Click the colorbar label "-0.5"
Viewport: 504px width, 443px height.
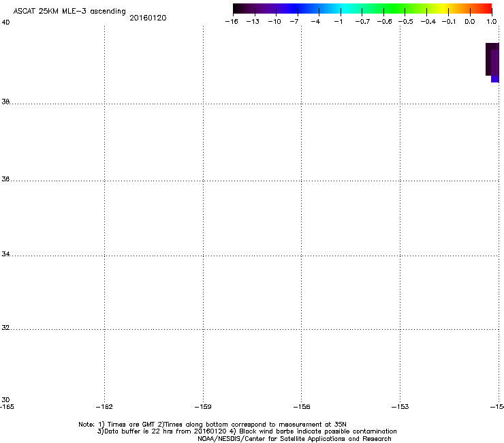point(406,22)
